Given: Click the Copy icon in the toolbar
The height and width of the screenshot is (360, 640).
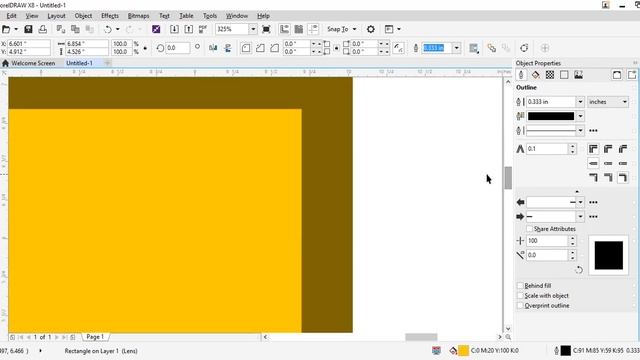Looking at the screenshot, I should click(76, 29).
